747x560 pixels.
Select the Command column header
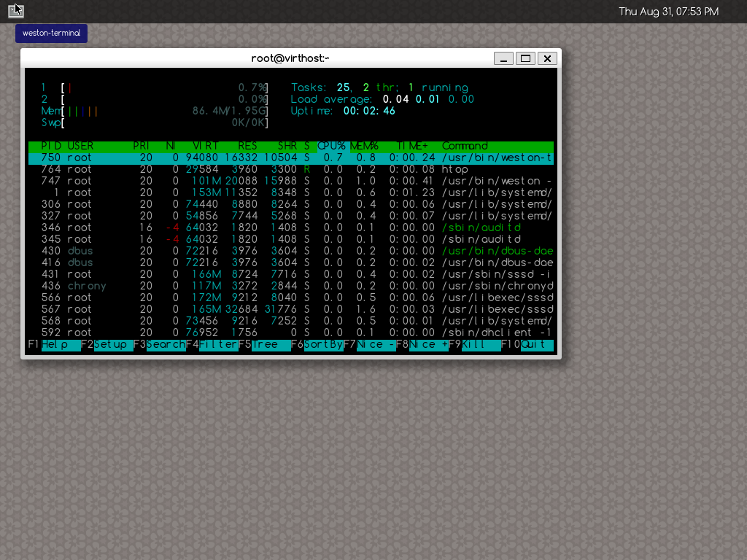(465, 146)
